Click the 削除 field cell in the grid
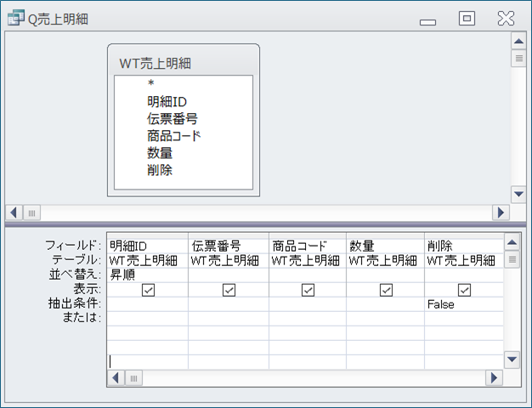The width and height of the screenshot is (532, 408). click(x=464, y=246)
